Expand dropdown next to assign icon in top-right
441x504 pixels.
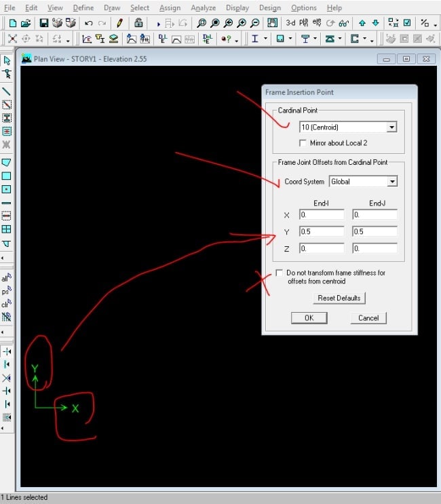[435, 24]
